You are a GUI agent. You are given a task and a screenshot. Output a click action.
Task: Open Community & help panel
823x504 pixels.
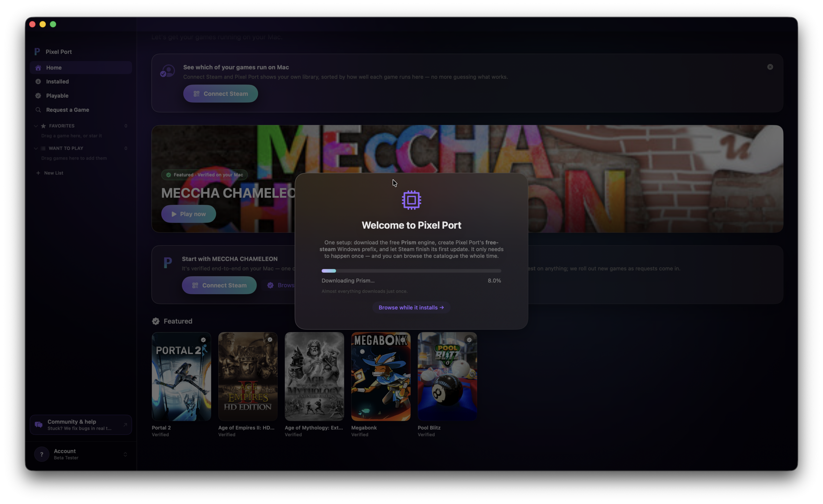pos(81,425)
